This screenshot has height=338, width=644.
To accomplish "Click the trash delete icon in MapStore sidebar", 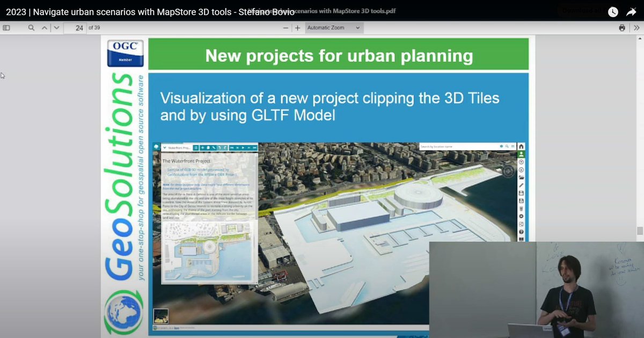I will click(x=521, y=208).
